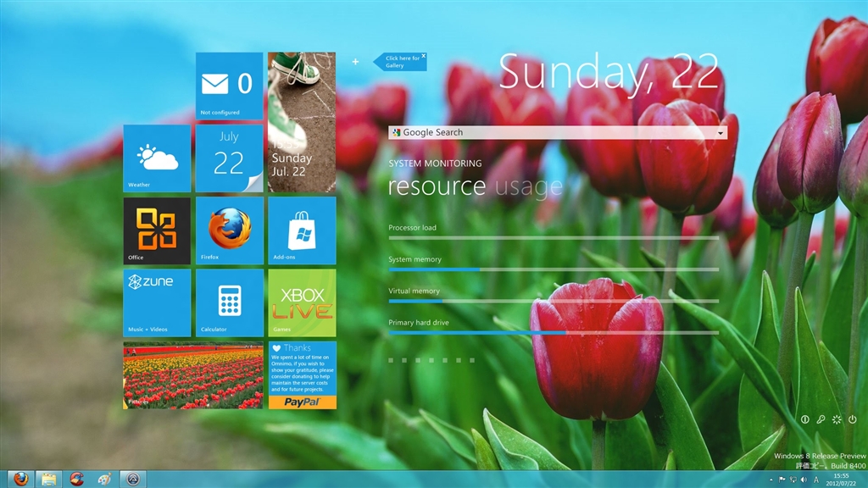The width and height of the screenshot is (868, 488).
Task: Open Firefox from the taskbar
Action: [x=21, y=479]
